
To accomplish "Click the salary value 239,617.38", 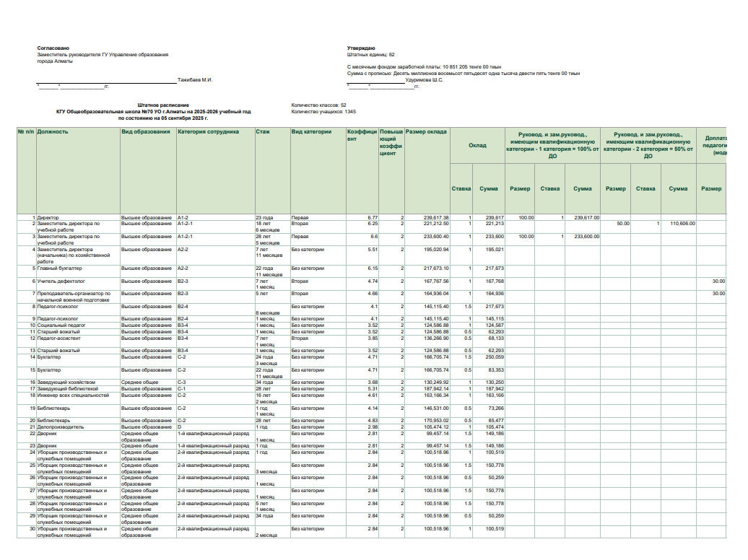I will [436, 217].
